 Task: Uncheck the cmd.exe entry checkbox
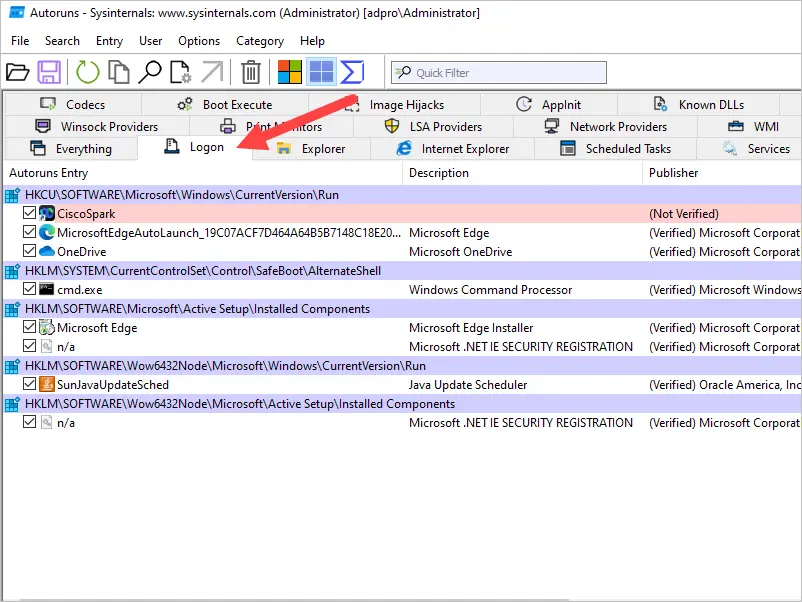point(30,288)
